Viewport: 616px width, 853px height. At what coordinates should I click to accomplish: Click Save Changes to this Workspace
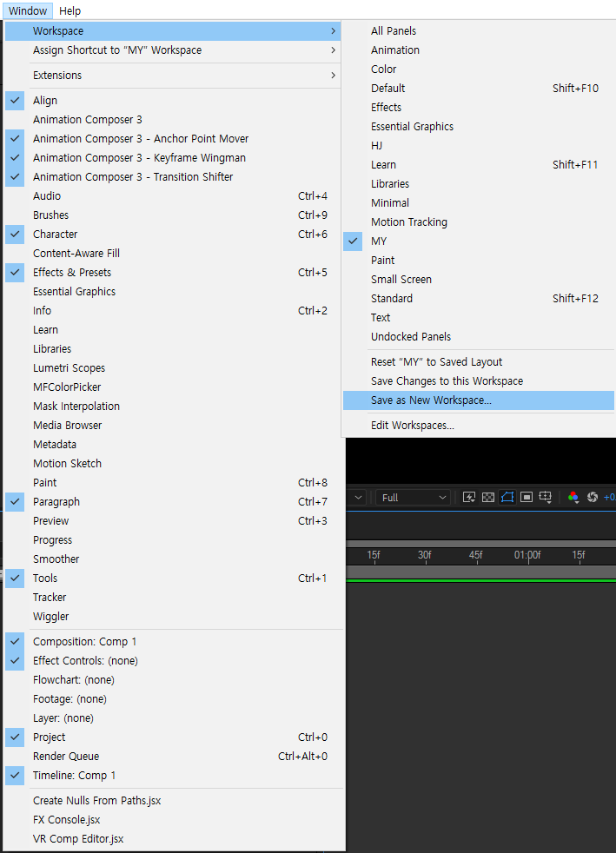point(479,381)
